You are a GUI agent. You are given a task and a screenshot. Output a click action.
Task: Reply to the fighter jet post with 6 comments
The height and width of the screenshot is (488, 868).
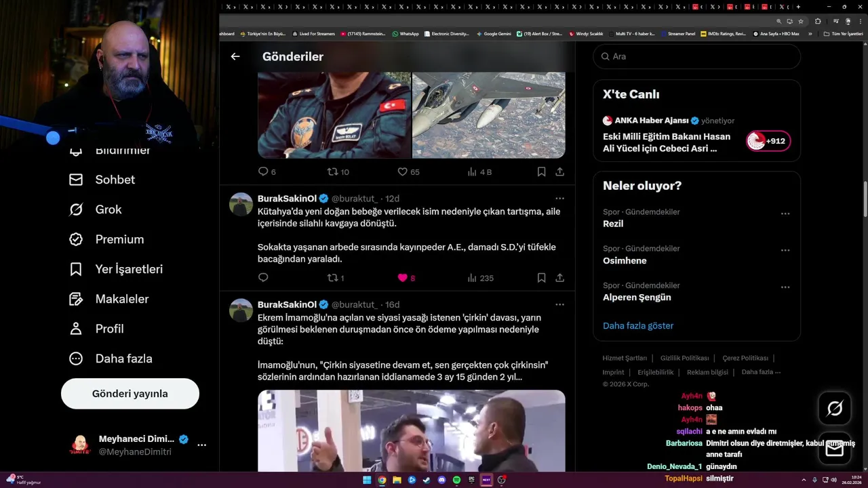(267, 172)
